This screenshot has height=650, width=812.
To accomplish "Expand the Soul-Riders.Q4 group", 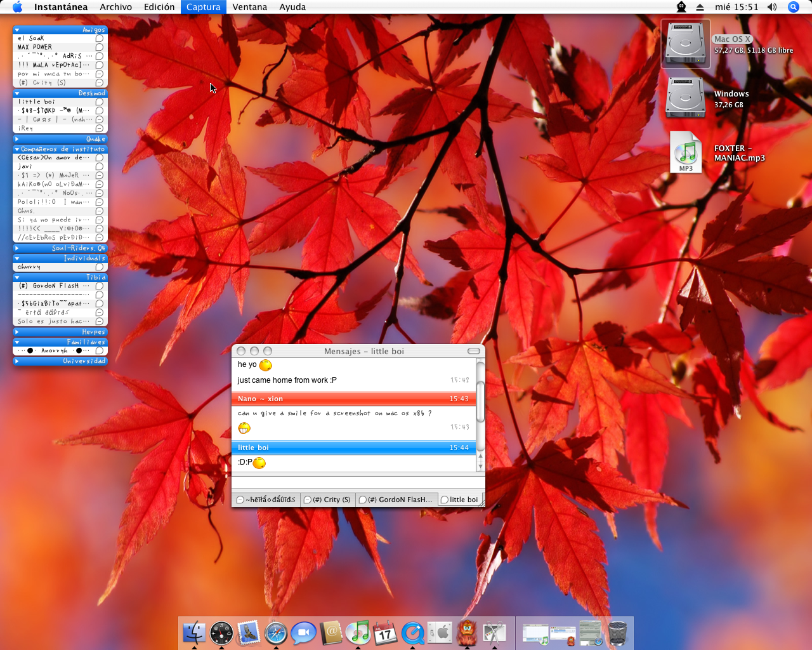I will click(17, 248).
